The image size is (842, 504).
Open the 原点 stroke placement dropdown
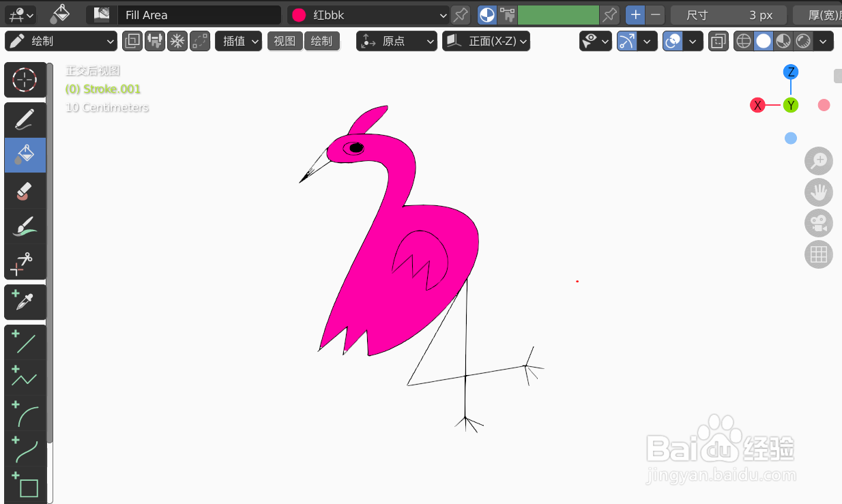coord(396,41)
